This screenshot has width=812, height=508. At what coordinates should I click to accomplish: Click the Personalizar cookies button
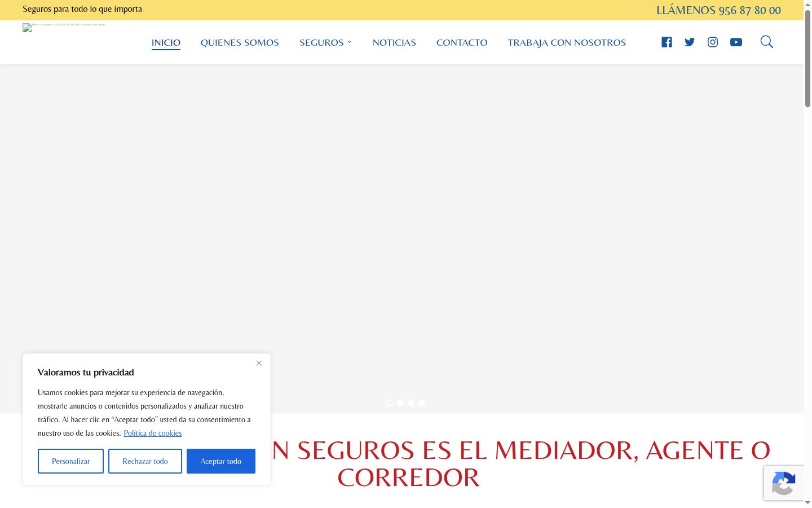(x=70, y=461)
